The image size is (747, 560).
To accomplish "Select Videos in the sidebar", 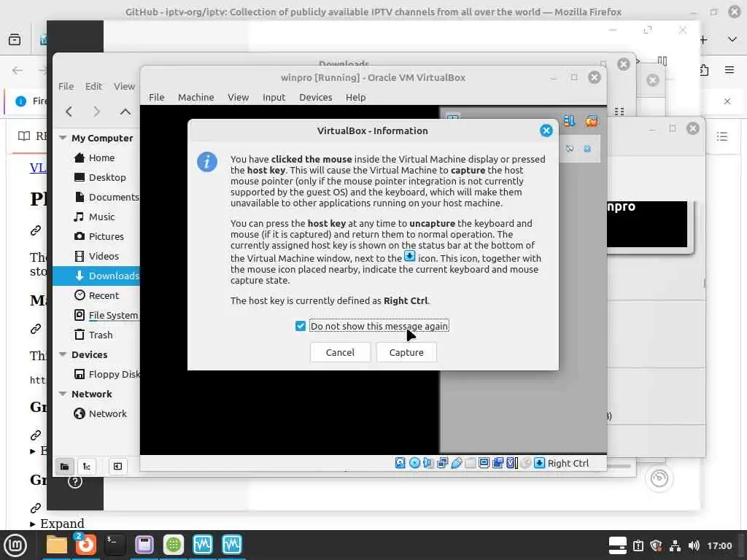I will pos(96,256).
